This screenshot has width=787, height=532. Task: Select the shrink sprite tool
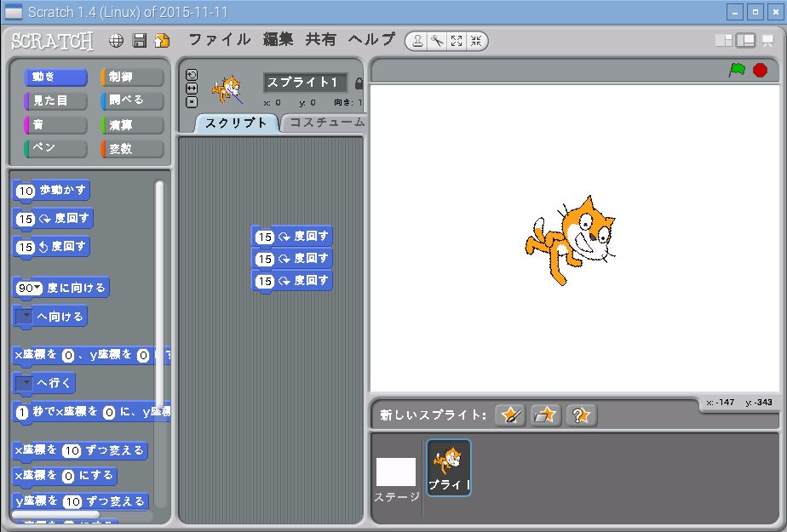(476, 41)
